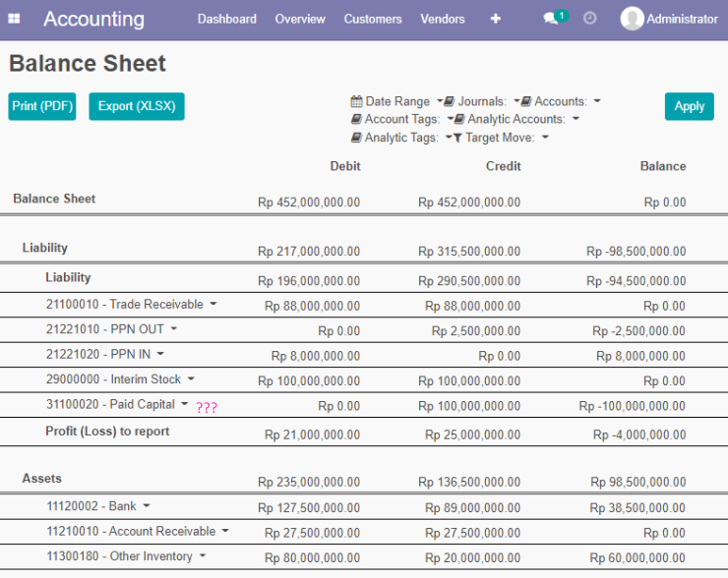Click the Target Move filter icon
Screen dimensions: 728x578
[x=457, y=138]
